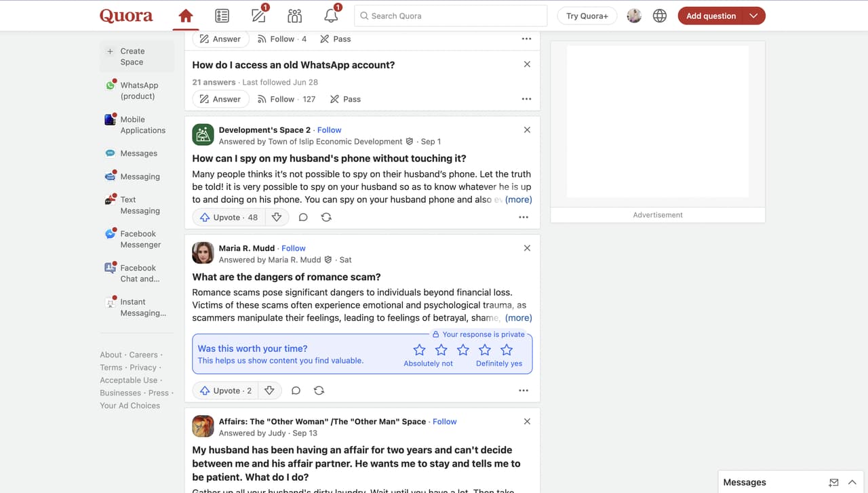This screenshot has height=493, width=868.
Task: Upvote the spy on husband's phone answer
Action: [229, 217]
